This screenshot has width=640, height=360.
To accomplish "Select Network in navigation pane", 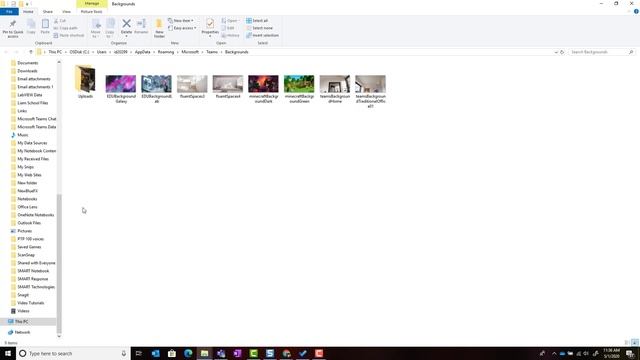I will (x=22, y=332).
